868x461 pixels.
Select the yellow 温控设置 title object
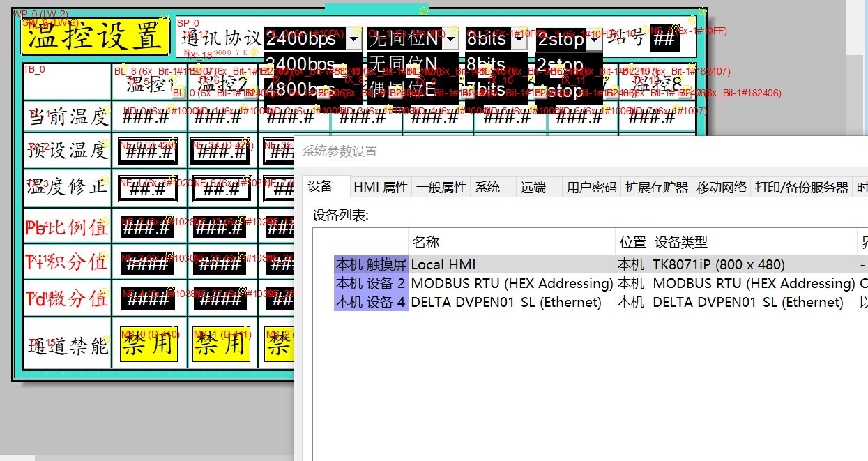96,36
